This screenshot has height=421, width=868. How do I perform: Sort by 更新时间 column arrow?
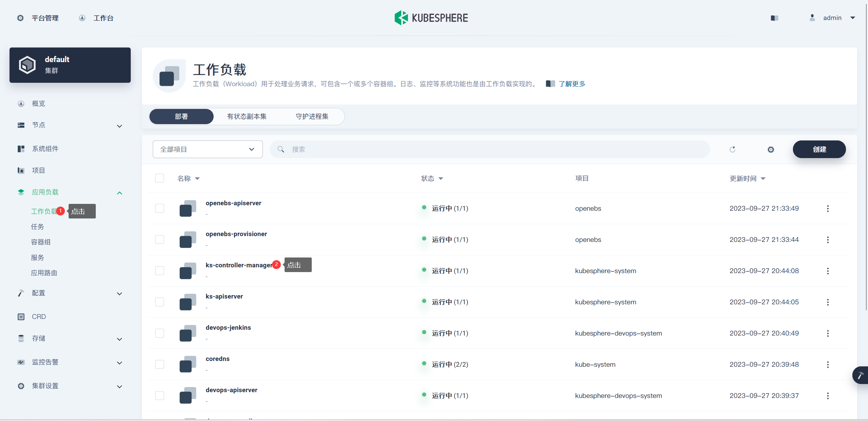(763, 179)
